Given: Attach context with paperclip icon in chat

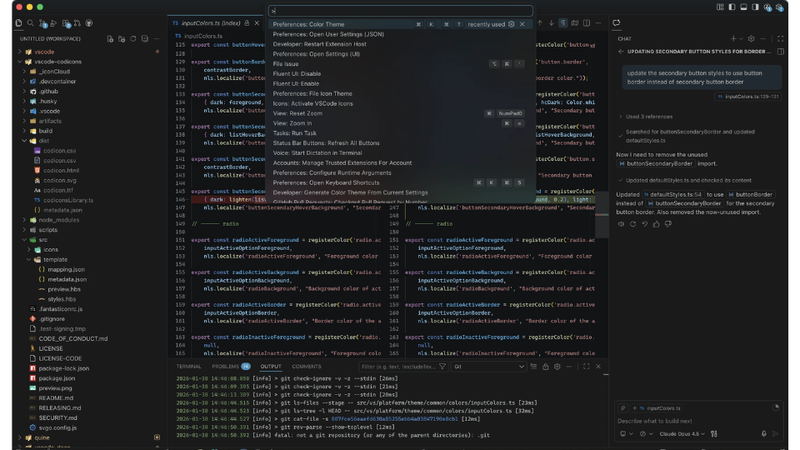Looking at the screenshot, I should 623,408.
